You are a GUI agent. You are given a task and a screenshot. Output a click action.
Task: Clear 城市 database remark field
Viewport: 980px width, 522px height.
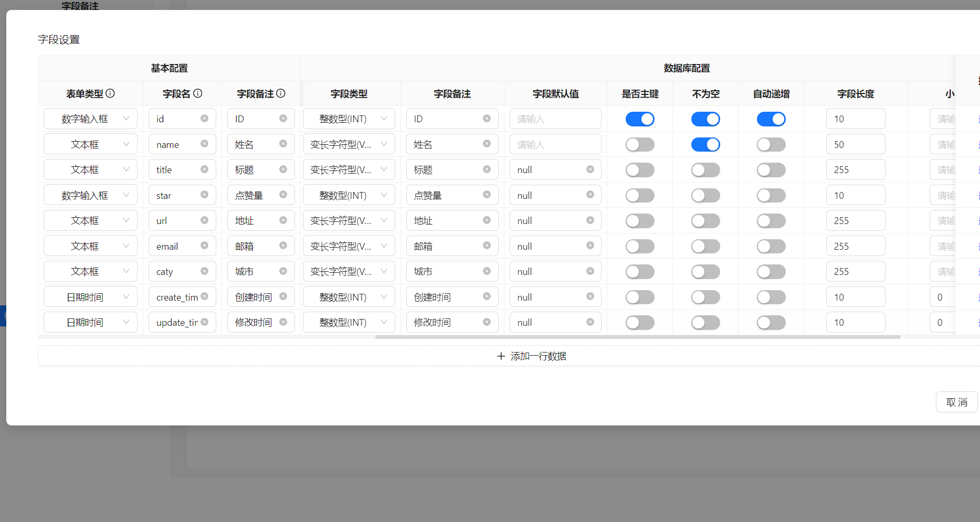487,271
